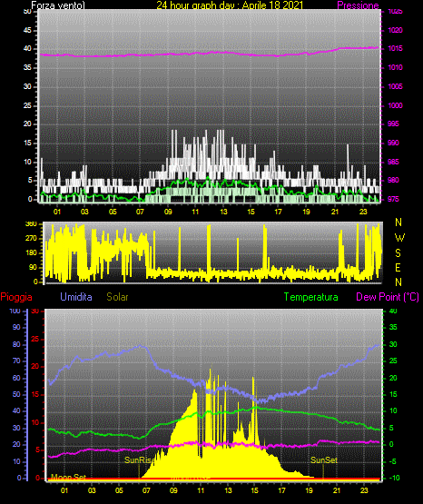Click pressure axis value 975
The image size is (423, 504).
(x=393, y=199)
